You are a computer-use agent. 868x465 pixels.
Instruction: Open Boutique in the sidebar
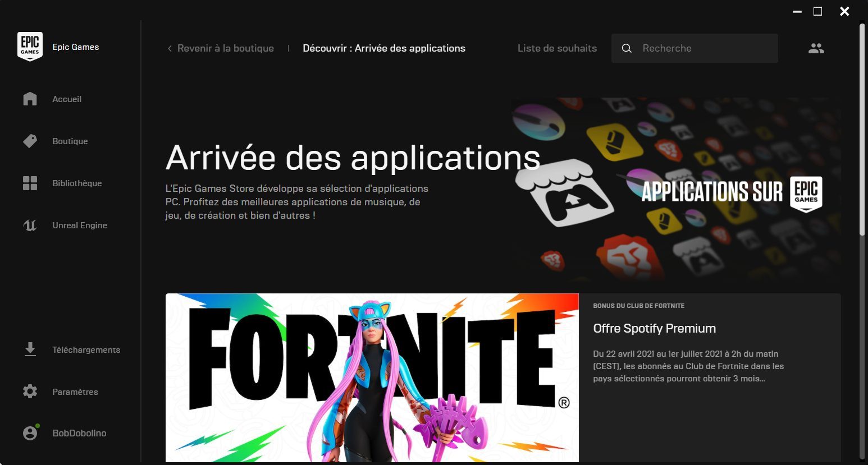70,141
